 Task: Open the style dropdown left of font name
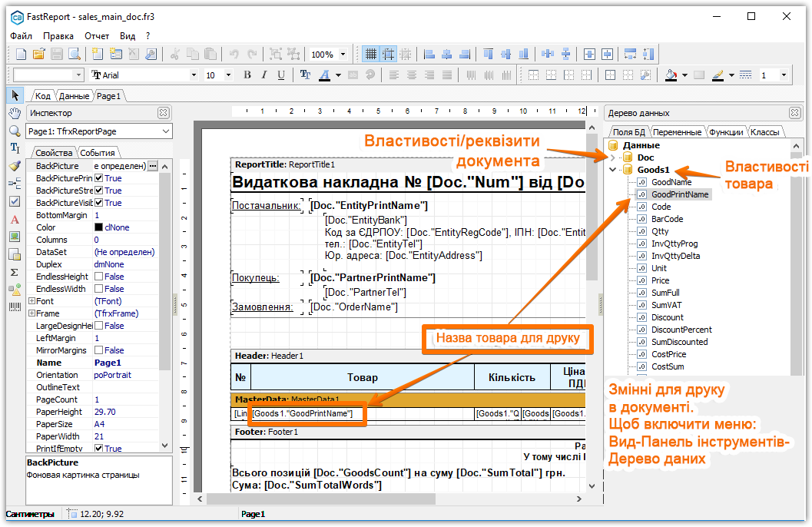point(78,75)
